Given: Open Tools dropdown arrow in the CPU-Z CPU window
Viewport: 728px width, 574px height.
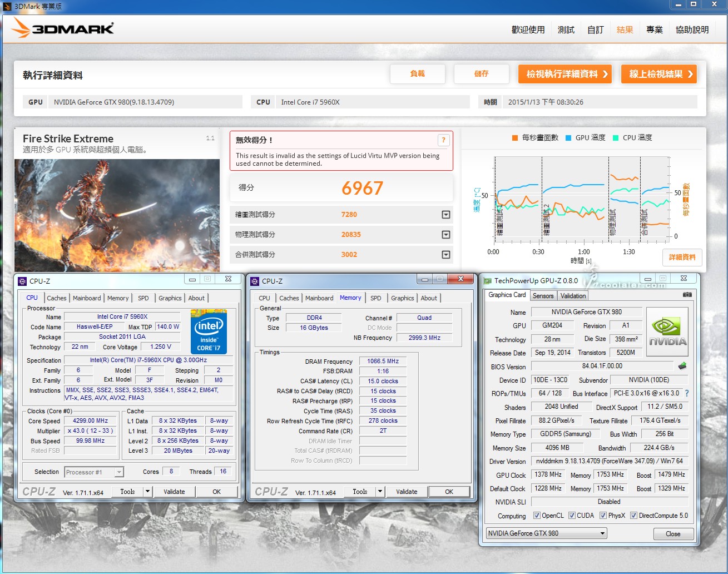Looking at the screenshot, I should tap(147, 492).
